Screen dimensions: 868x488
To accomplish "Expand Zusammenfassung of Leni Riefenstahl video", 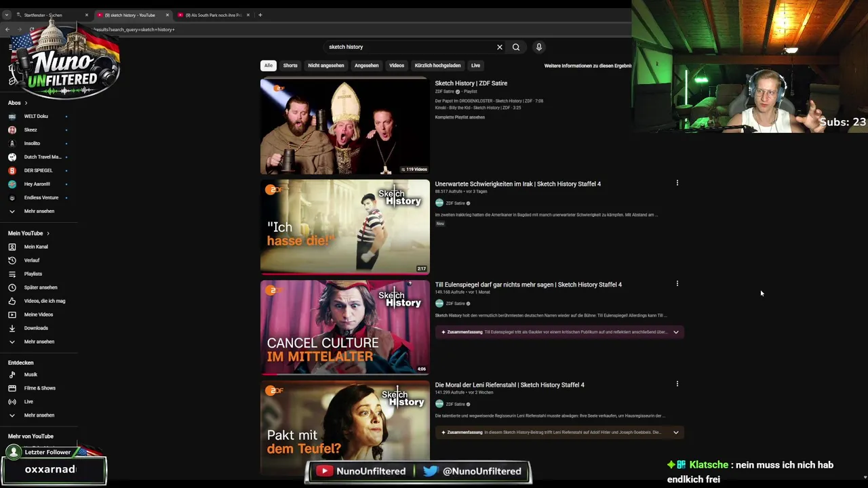I will pyautogui.click(x=675, y=432).
